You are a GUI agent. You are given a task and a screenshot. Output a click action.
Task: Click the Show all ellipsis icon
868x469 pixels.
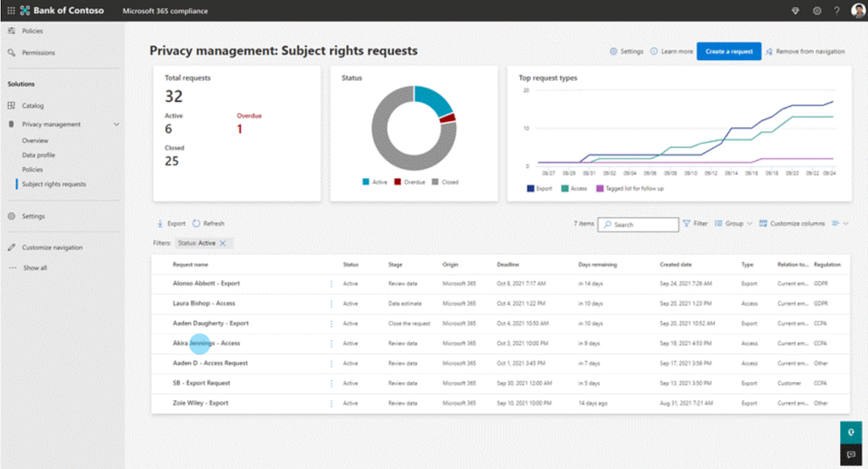(12, 267)
